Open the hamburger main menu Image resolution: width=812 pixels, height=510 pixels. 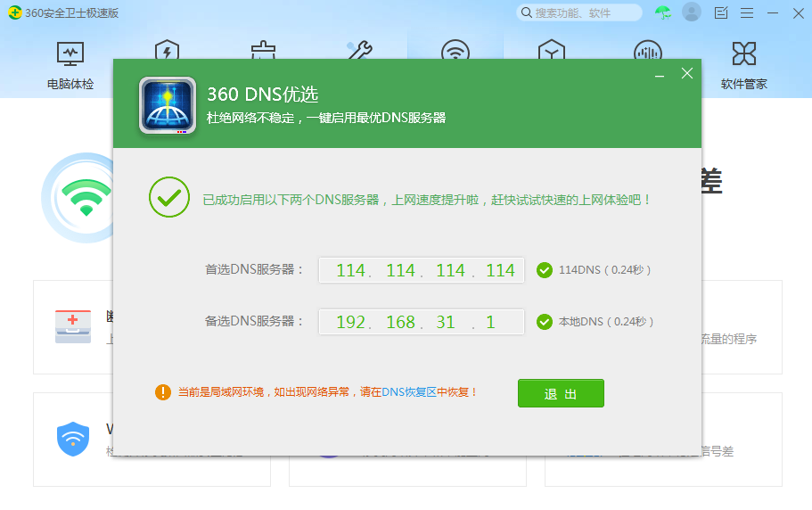(747, 13)
